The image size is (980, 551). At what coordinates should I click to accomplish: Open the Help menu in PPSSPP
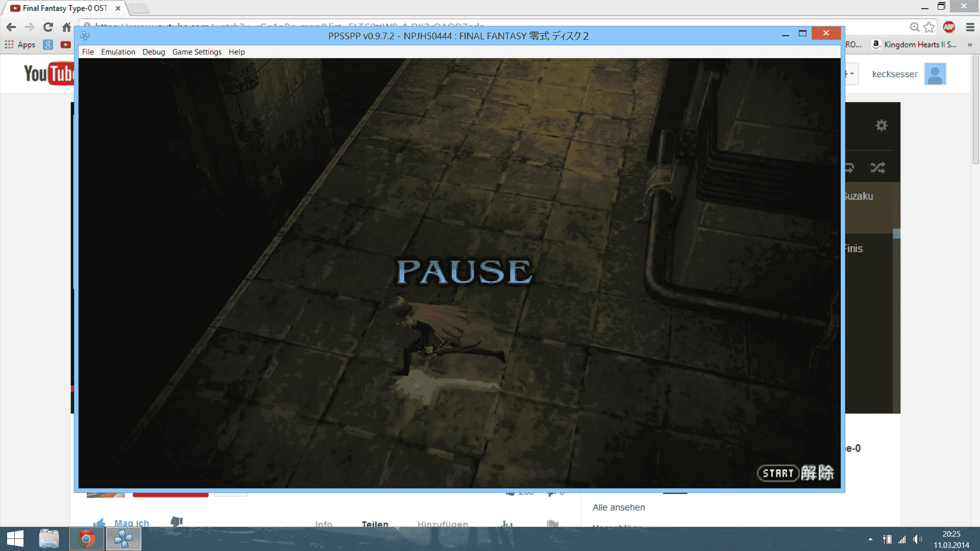tap(237, 52)
